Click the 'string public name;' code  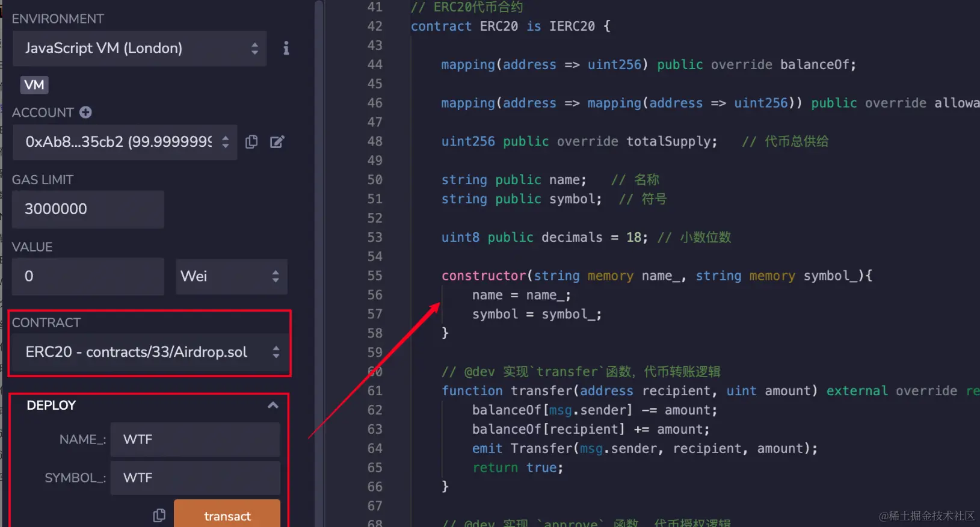[x=514, y=180]
